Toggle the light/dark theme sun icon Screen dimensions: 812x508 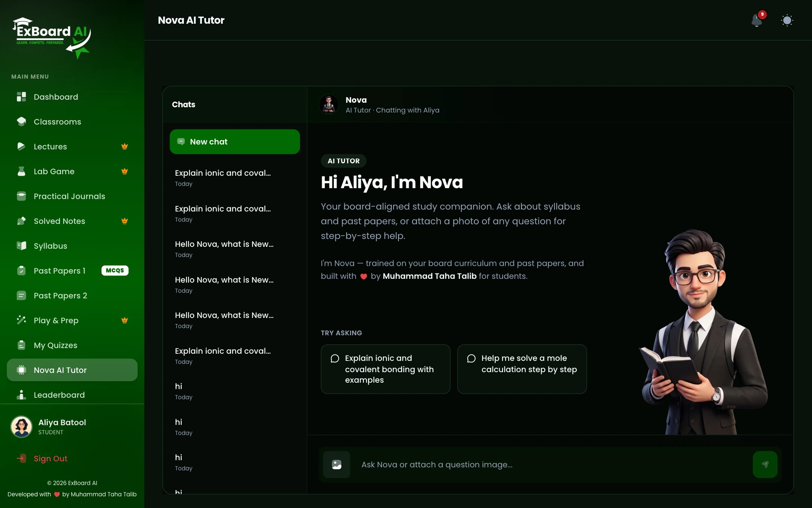pyautogui.click(x=787, y=20)
